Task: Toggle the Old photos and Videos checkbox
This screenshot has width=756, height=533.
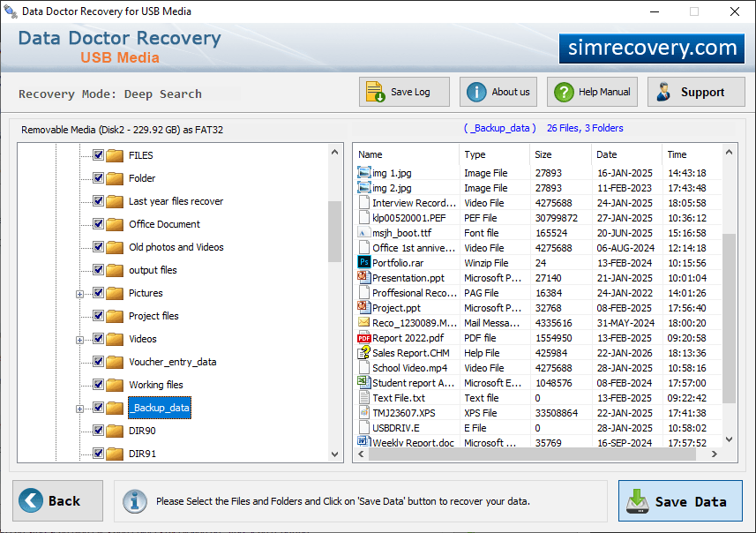Action: point(98,247)
